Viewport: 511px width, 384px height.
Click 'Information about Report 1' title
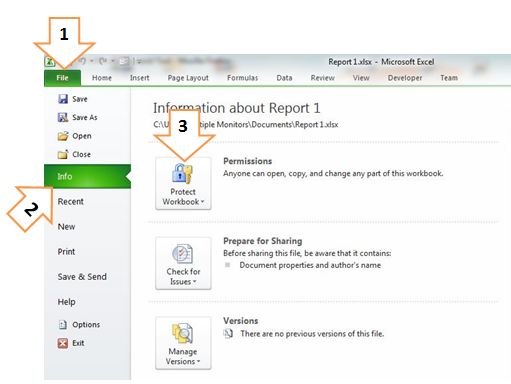[237, 108]
